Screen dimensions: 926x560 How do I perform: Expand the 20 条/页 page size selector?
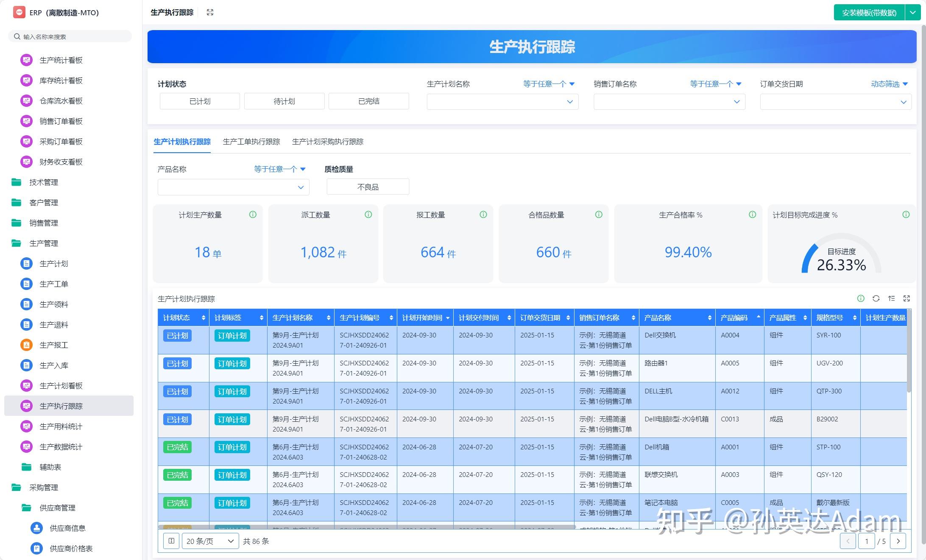point(210,541)
